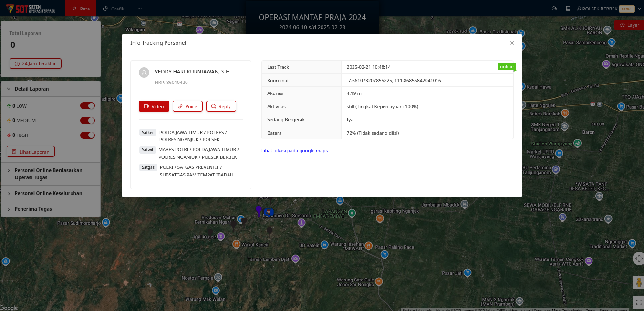Image resolution: width=644 pixels, height=311 pixels.
Task: Toggle fullscreen map view
Action: [639, 302]
